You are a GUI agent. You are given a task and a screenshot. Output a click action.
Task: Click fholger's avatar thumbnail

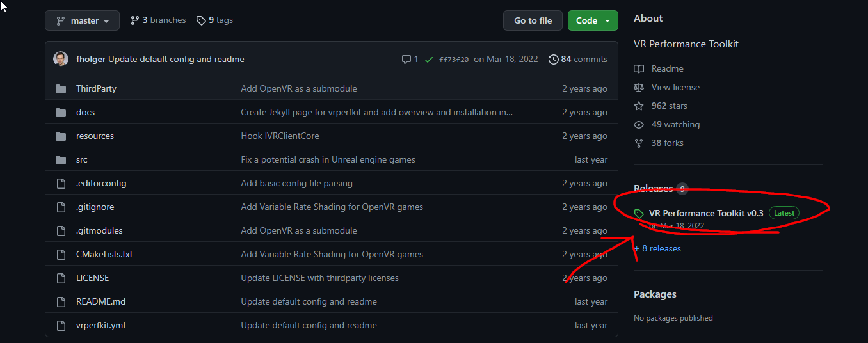pyautogui.click(x=61, y=59)
